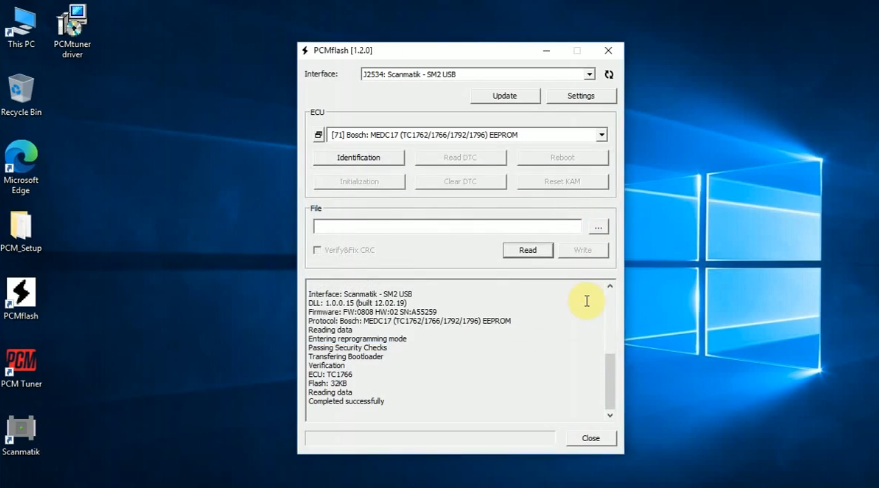
Task: Select the PCM_Setup folder icon
Action: [x=21, y=231]
